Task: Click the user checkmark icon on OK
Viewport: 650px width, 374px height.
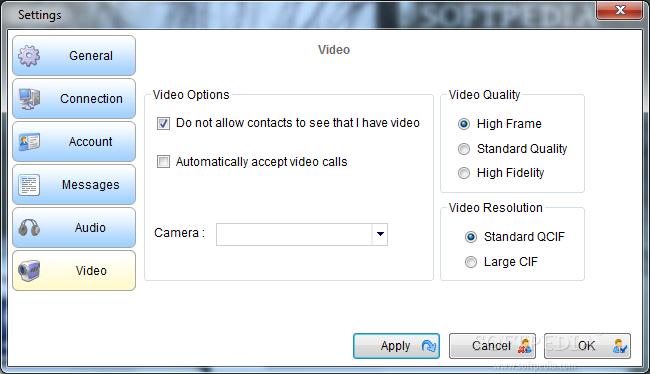Action: tap(620, 346)
